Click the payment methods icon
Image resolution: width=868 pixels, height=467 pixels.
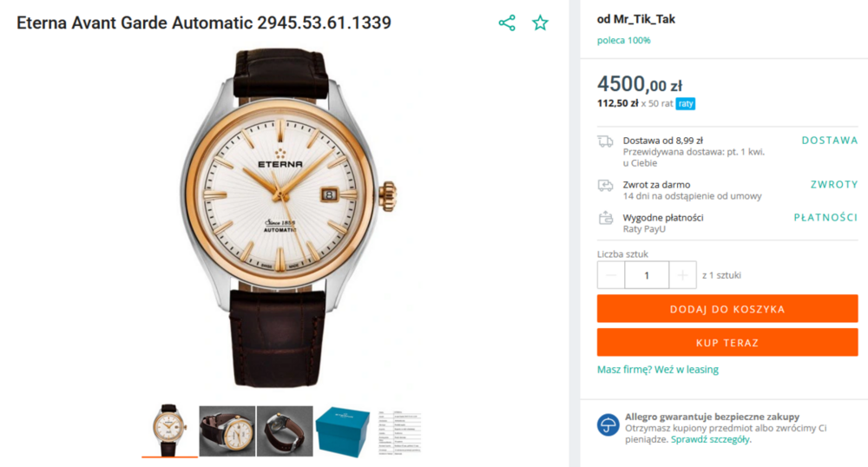(x=605, y=218)
